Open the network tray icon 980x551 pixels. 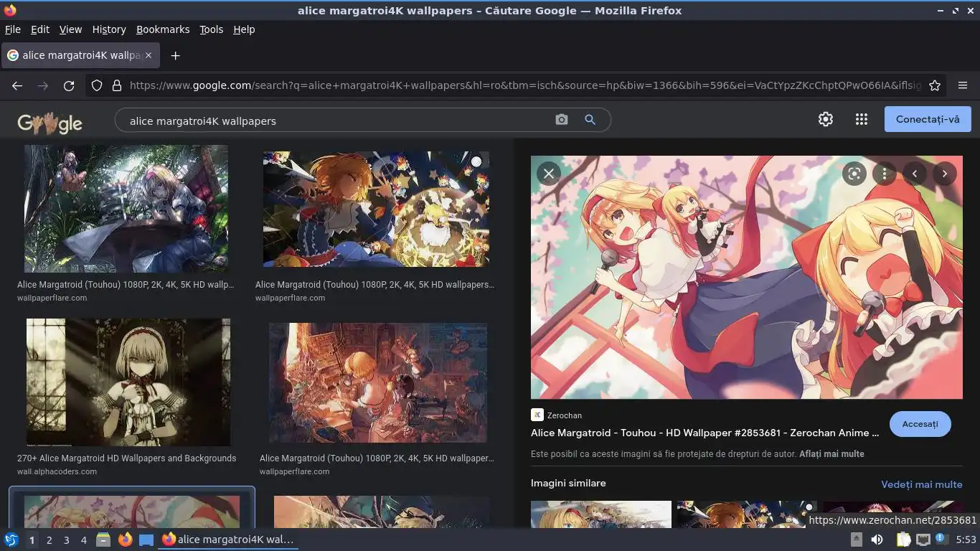pyautogui.click(x=923, y=540)
